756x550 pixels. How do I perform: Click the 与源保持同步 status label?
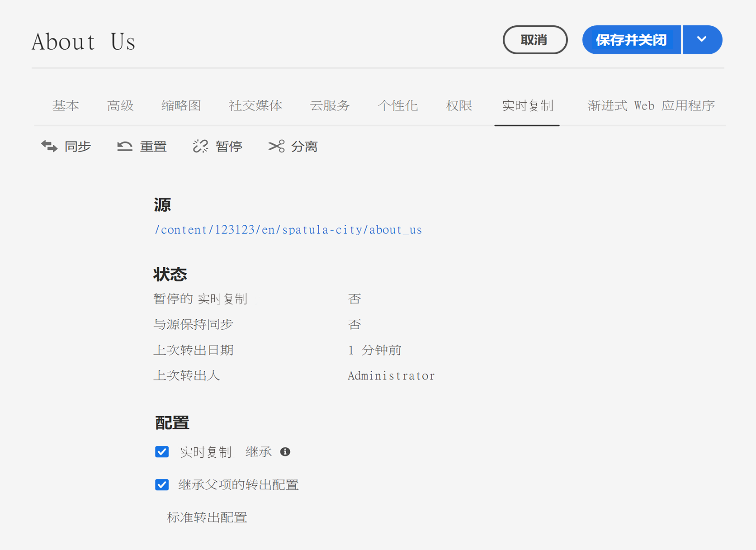pos(194,324)
